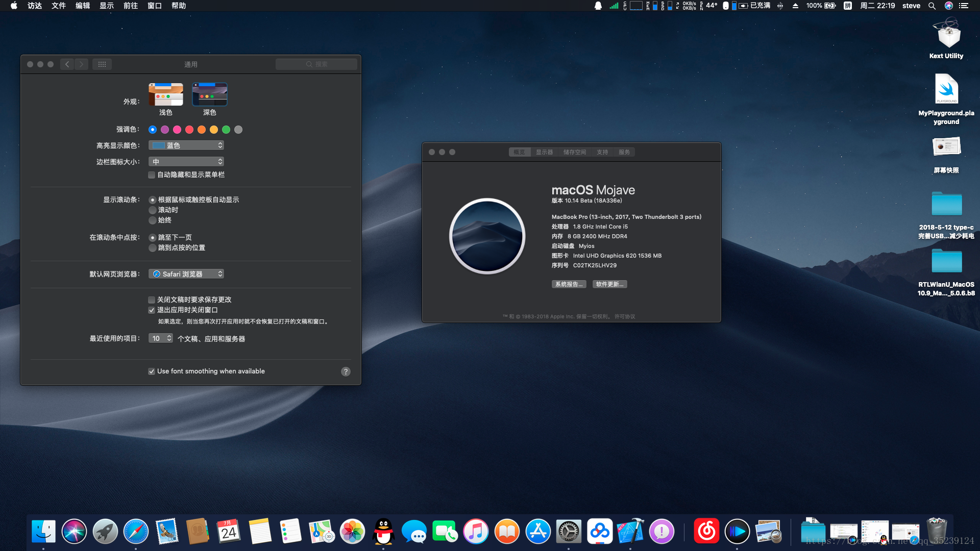Click 系统报告 button in About window

[569, 284]
